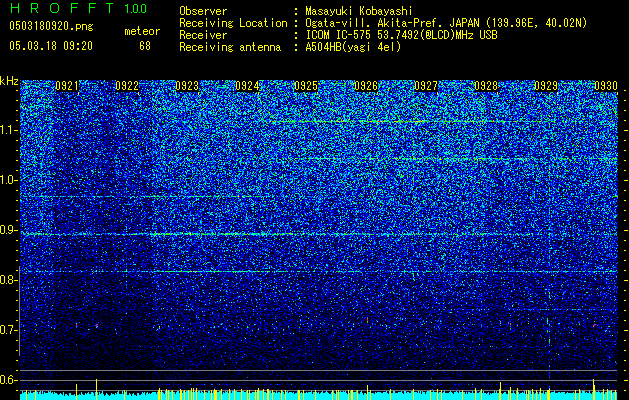Click the 0928 time marker

pyautogui.click(x=486, y=86)
